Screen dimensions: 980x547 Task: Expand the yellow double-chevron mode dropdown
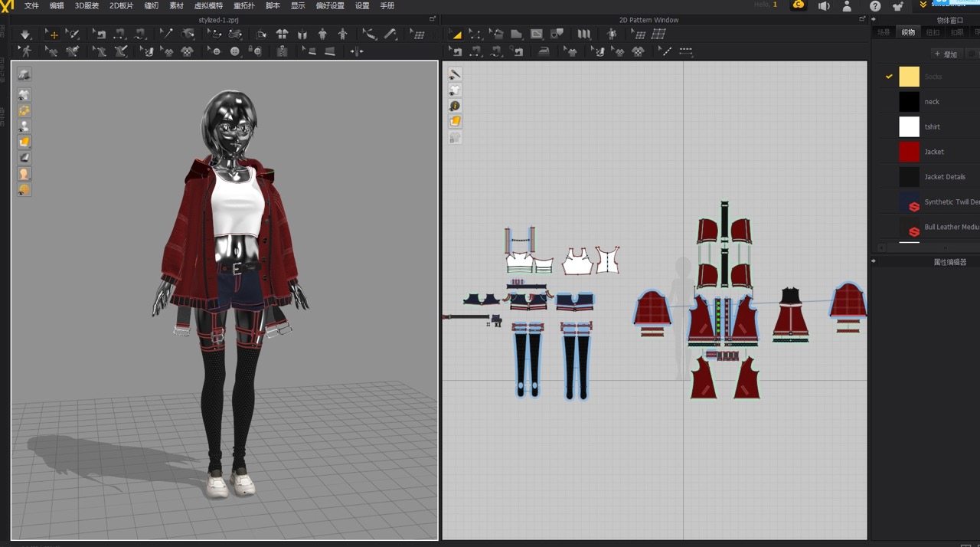click(923, 5)
